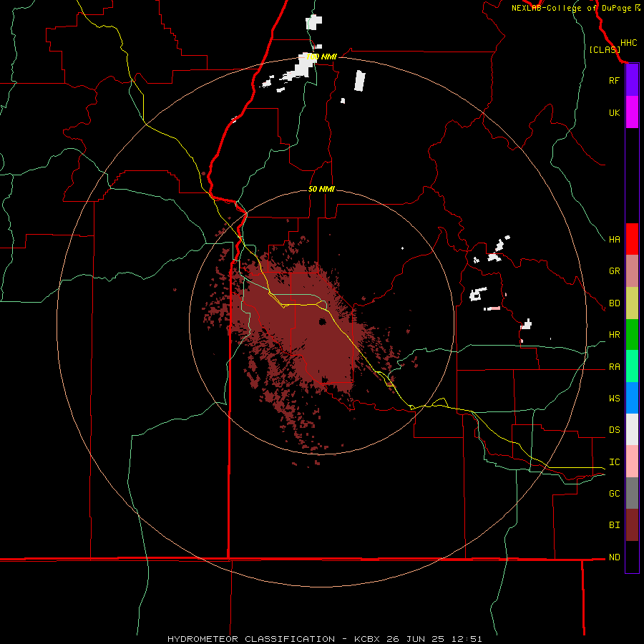Image resolution: width=644 pixels, height=644 pixels.
Task: Click the DS white legend swatch
Action: 632,429
